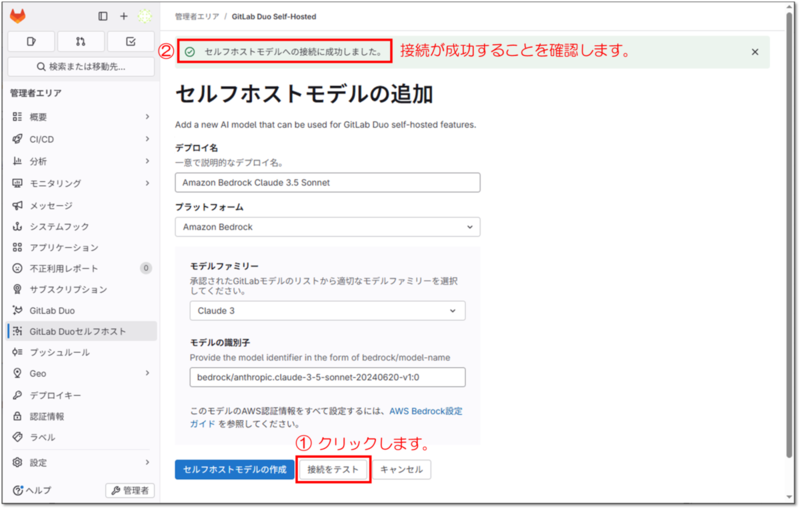The image size is (800, 509).
Task: Open デプロイキー in the sidebar
Action: coord(82,395)
